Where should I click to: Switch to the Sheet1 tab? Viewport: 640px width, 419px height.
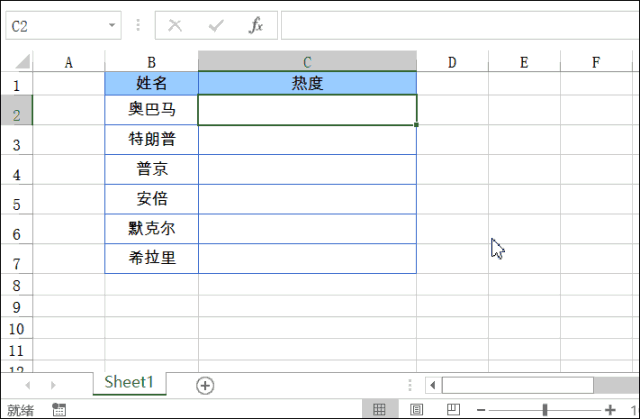pyautogui.click(x=129, y=382)
